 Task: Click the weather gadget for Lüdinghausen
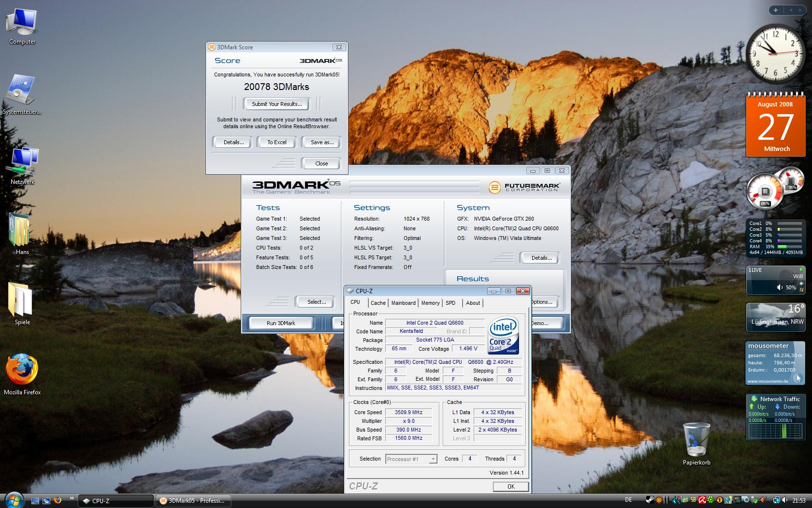coord(776,317)
